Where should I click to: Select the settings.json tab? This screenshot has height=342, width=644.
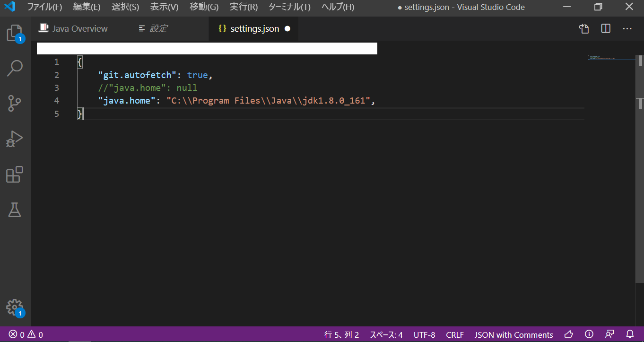coord(253,29)
